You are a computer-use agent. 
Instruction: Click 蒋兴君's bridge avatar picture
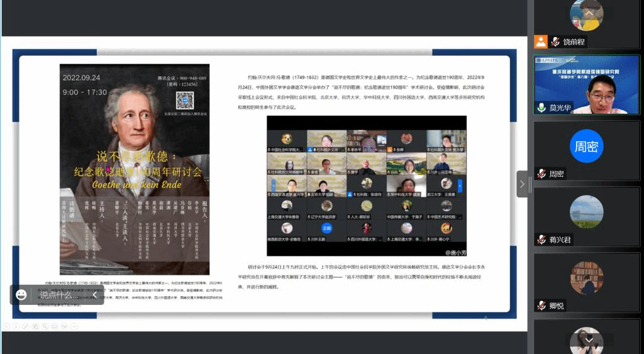[587, 212]
